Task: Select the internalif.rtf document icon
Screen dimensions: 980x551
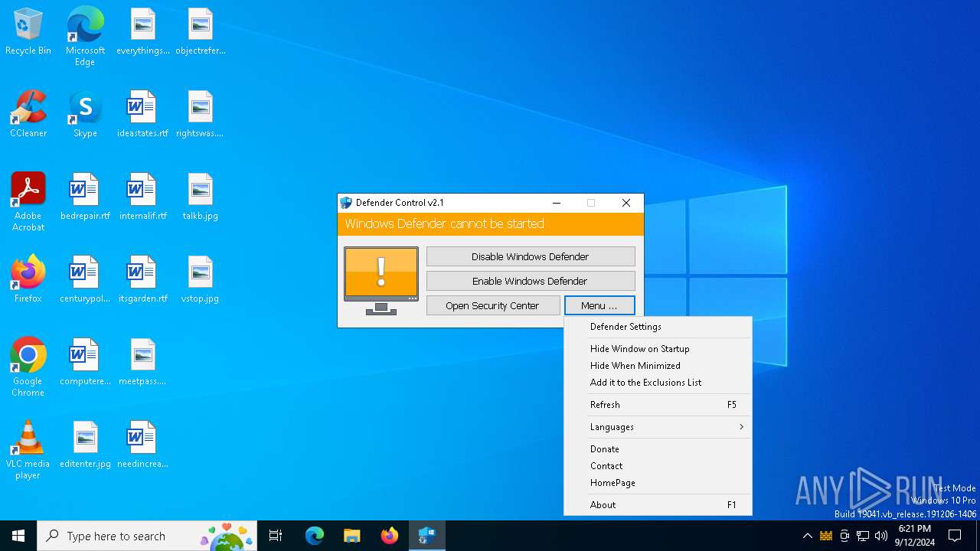Action: pyautogui.click(x=142, y=197)
